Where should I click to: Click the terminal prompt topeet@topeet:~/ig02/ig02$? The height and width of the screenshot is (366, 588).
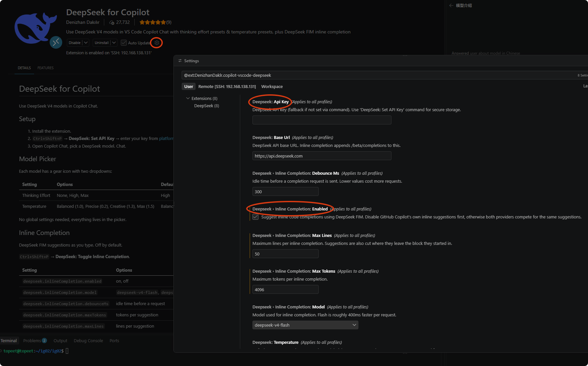(x=33, y=351)
